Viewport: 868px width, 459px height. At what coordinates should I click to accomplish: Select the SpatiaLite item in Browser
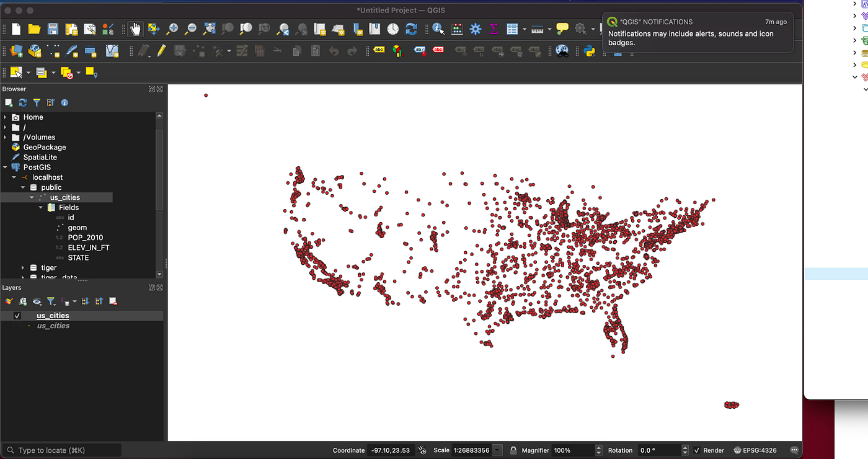click(40, 158)
